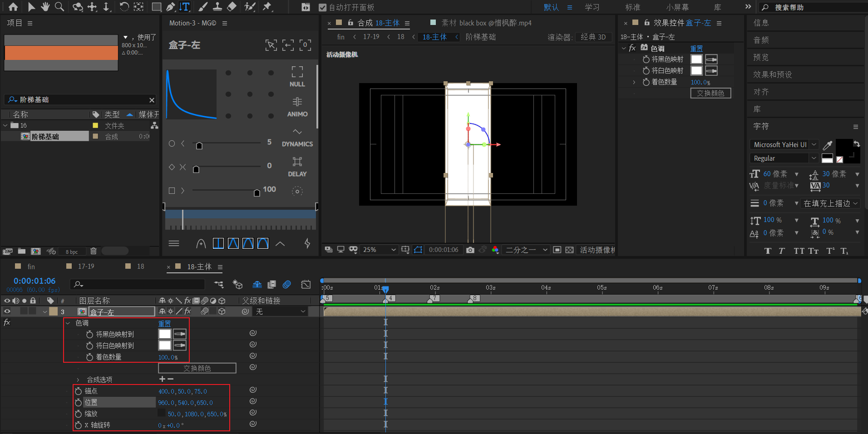Expand 着色数量 in Effect Controls
This screenshot has width=868, height=434.
coord(634,82)
